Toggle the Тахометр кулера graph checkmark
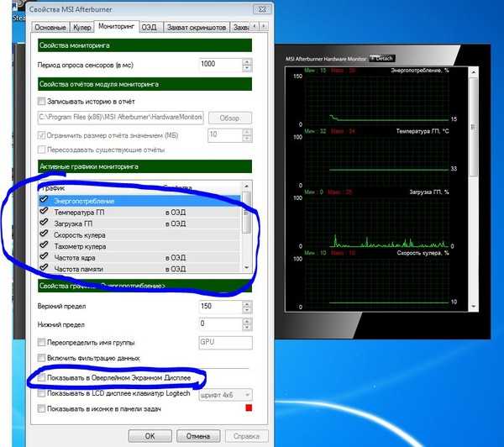Image resolution: width=504 pixels, height=447 pixels. tap(44, 245)
